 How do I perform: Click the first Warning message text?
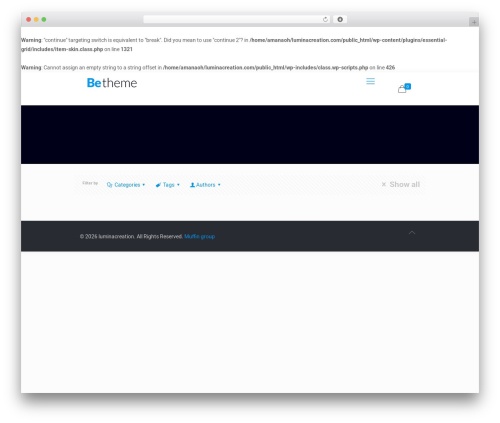pyautogui.click(x=234, y=44)
